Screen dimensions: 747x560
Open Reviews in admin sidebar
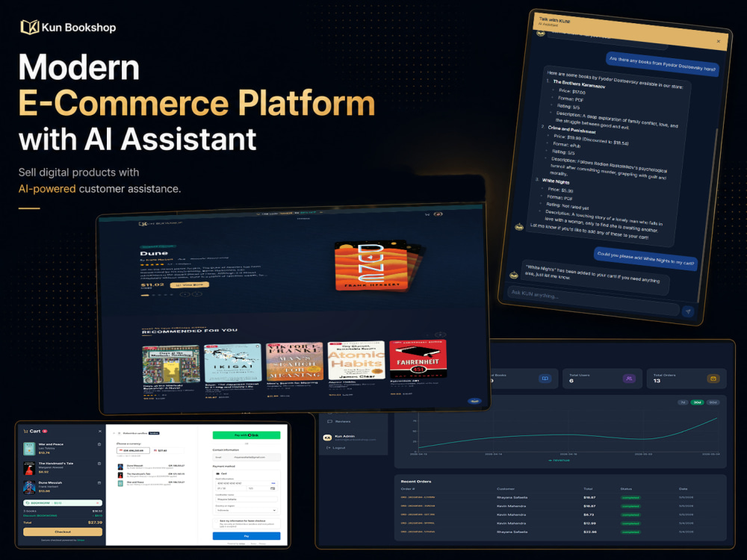tap(338, 421)
